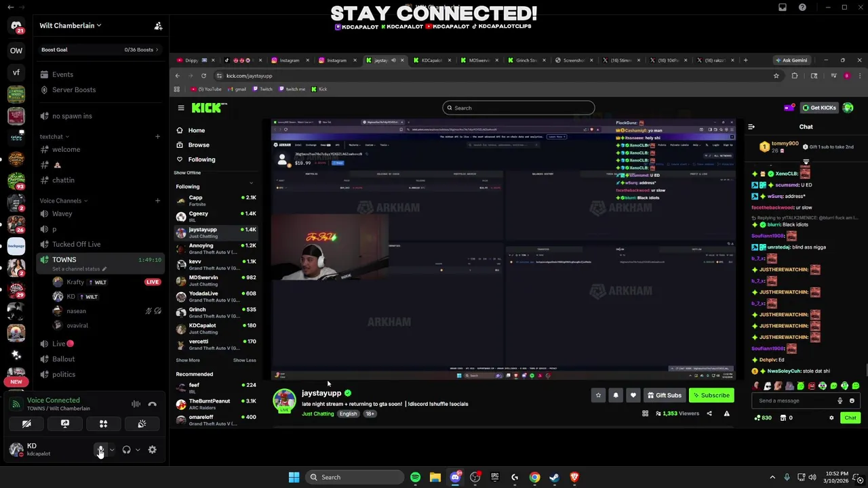Create channel in Voice Channels category
Image resolution: width=868 pixels, height=488 pixels.
pos(157,201)
